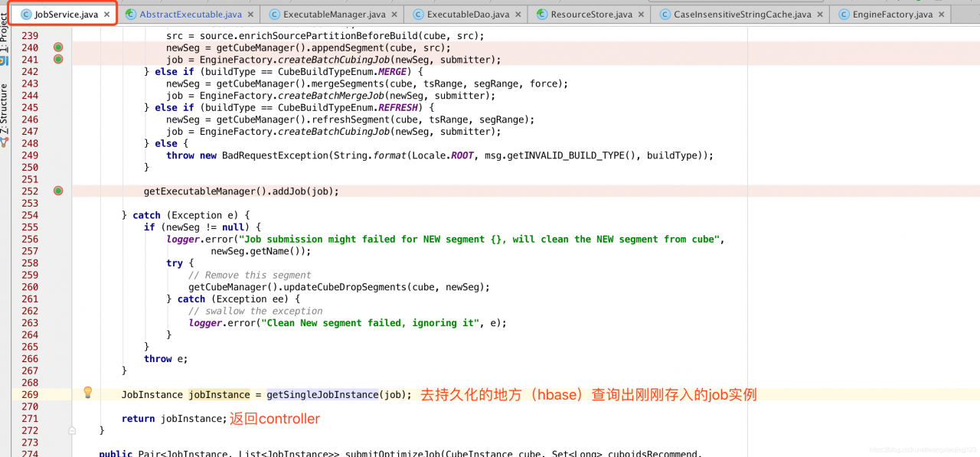
Task: Close the JobService.java tab
Action: [x=106, y=15]
